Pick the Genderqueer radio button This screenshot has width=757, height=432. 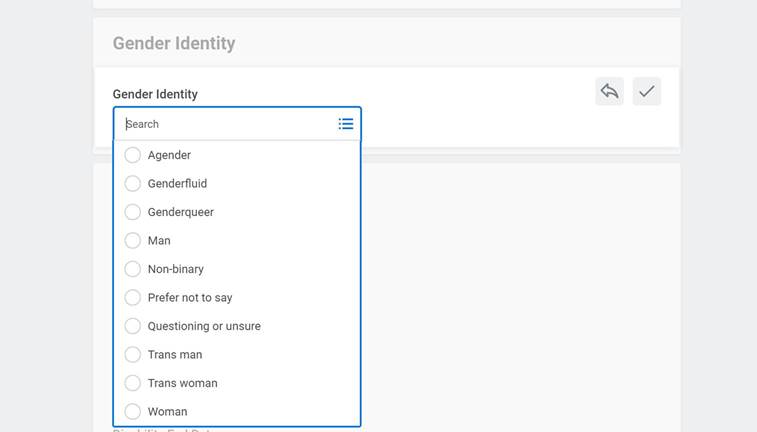coord(132,212)
